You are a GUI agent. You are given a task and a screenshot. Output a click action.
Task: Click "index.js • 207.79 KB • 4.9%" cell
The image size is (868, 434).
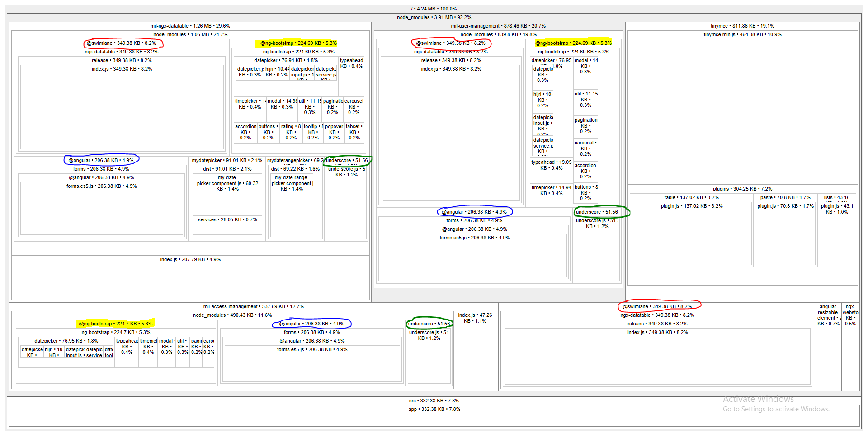coord(190,259)
